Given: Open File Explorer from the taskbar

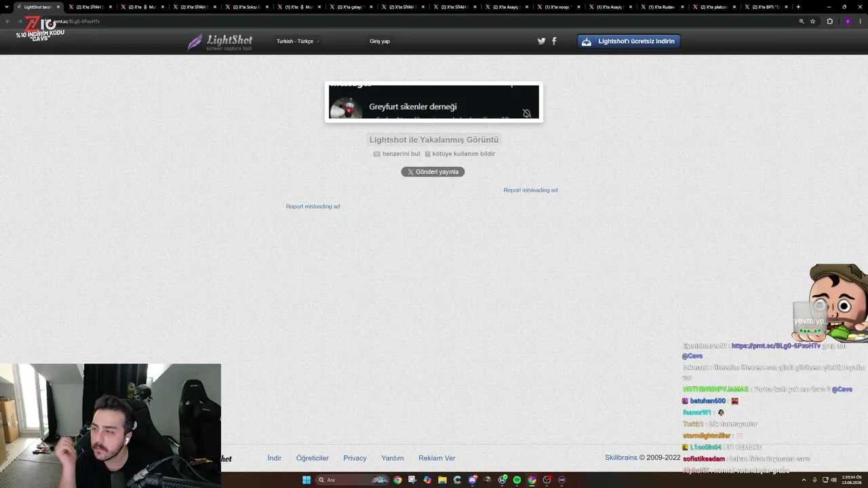Looking at the screenshot, I should pyautogui.click(x=442, y=480).
